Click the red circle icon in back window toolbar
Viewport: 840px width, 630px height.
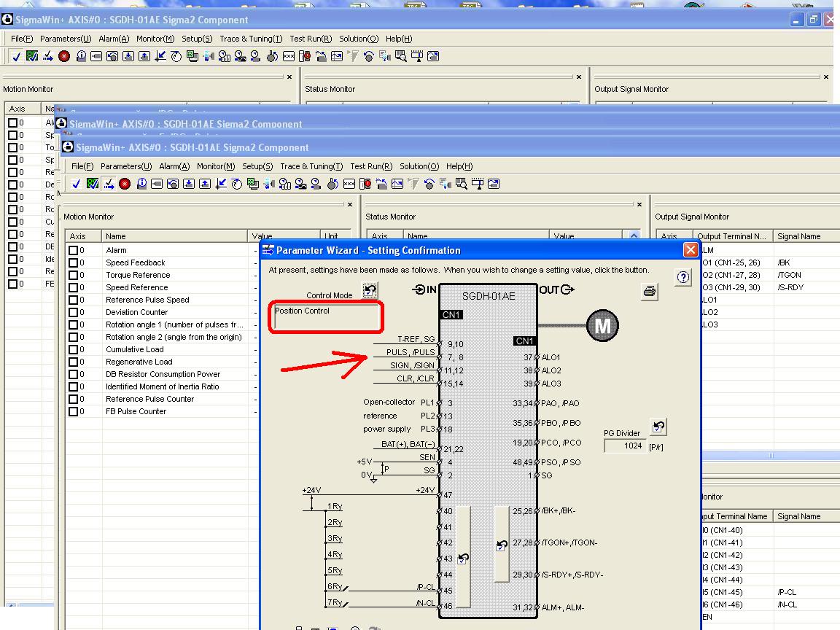tap(64, 56)
